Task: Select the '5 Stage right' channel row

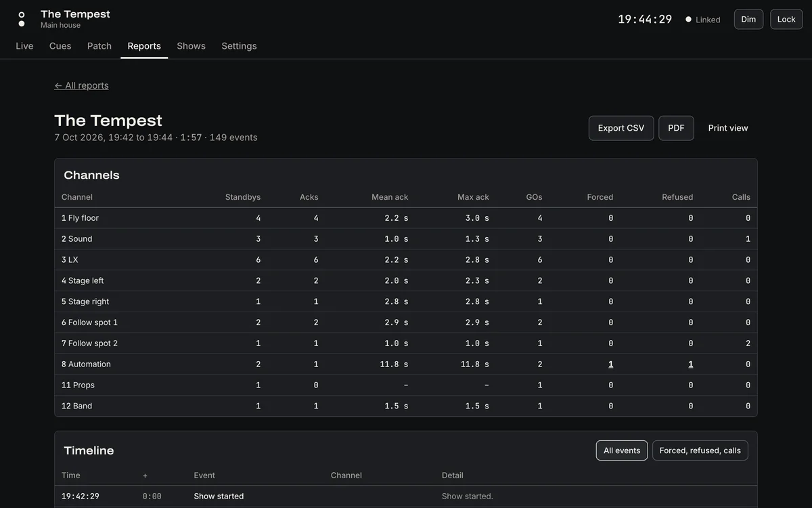Action: 406,302
